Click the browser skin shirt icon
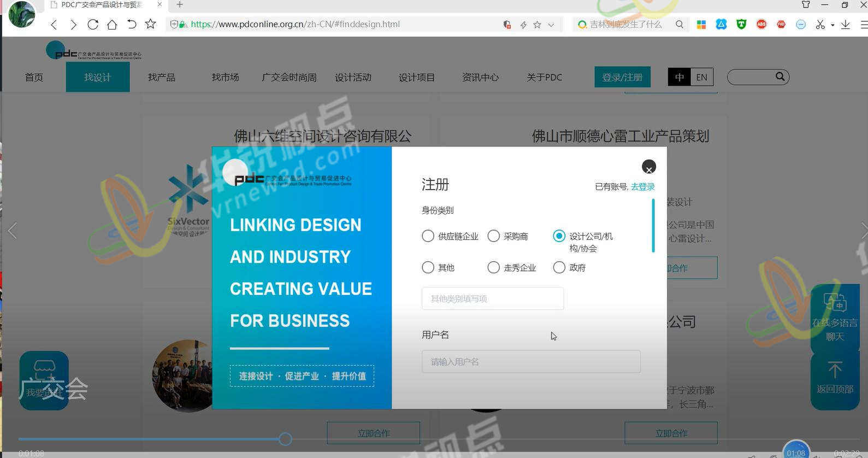Image resolution: width=868 pixels, height=458 pixels. pos(806,5)
